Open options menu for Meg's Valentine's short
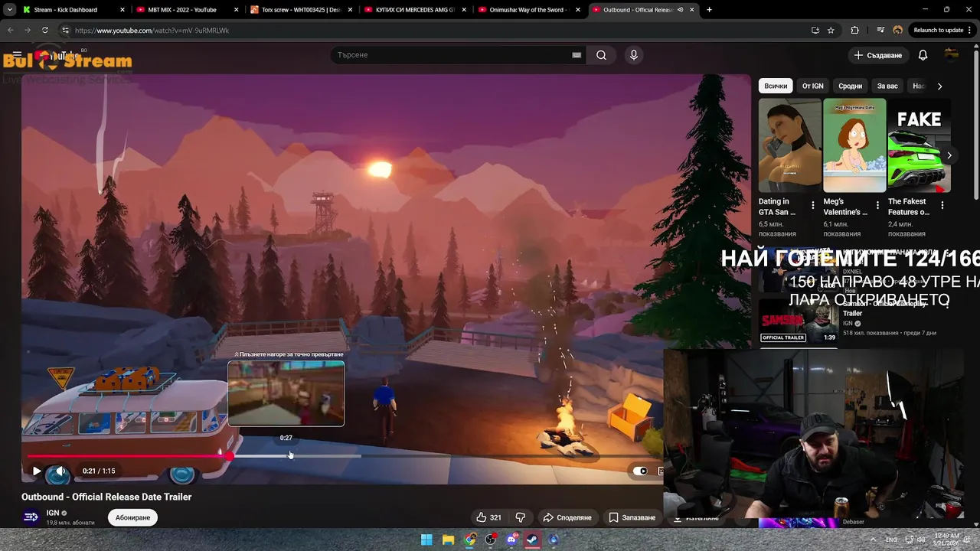This screenshot has height=551, width=980. click(x=877, y=205)
